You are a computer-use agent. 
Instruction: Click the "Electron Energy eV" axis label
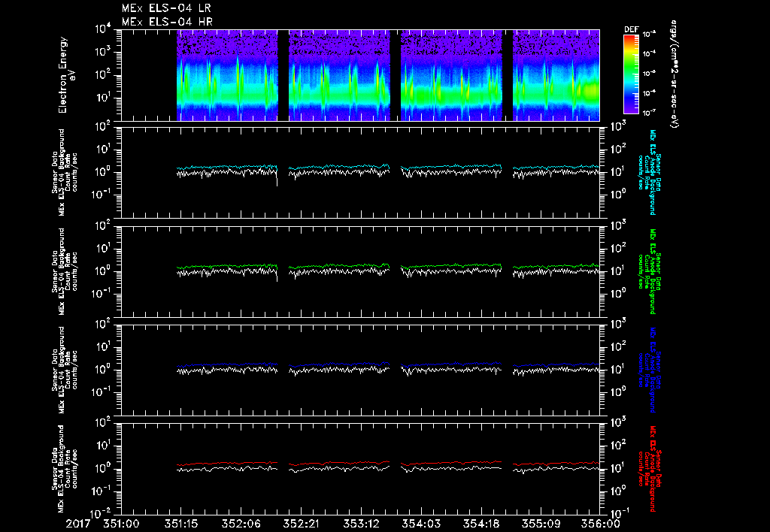click(66, 75)
